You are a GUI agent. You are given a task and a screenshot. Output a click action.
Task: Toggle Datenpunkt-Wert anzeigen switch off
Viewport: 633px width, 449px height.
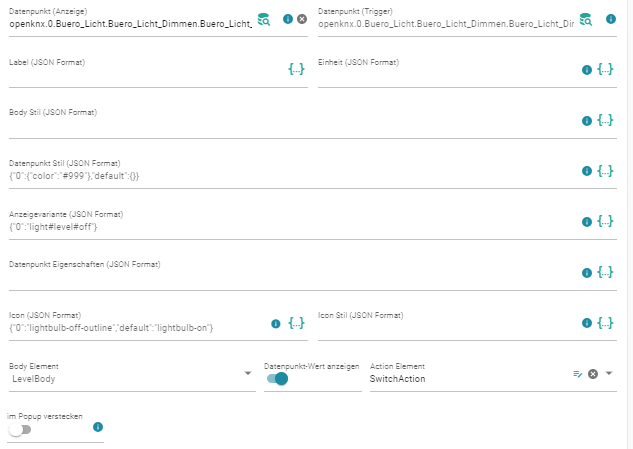click(277, 378)
